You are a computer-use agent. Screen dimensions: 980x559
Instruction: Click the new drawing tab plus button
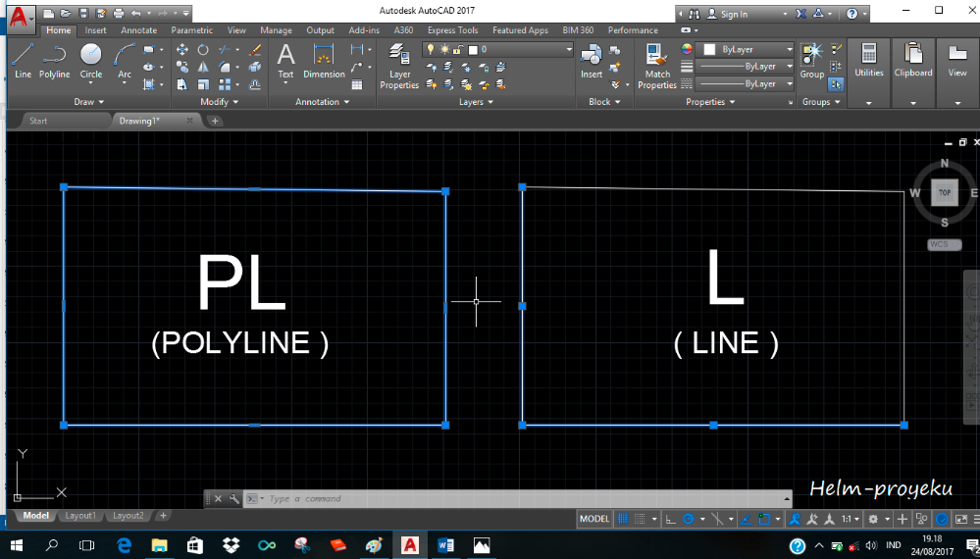[215, 121]
